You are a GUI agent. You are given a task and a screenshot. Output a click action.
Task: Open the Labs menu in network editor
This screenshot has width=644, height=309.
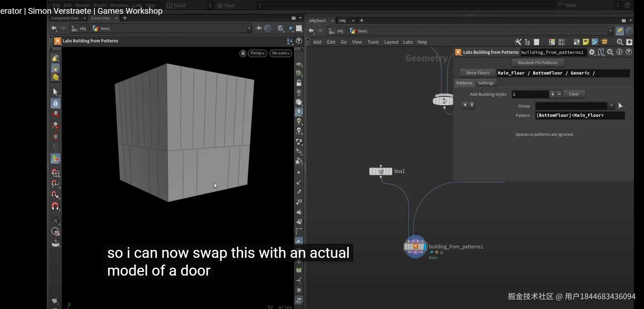point(408,42)
